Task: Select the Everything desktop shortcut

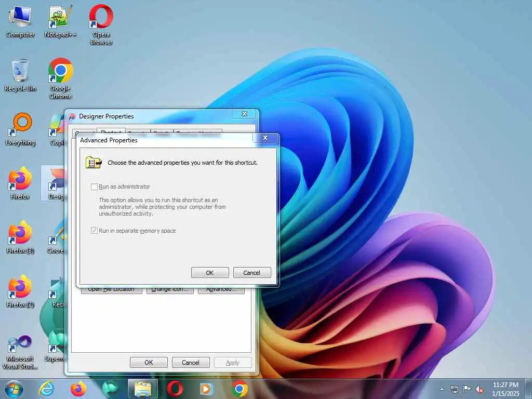Action: point(20,129)
